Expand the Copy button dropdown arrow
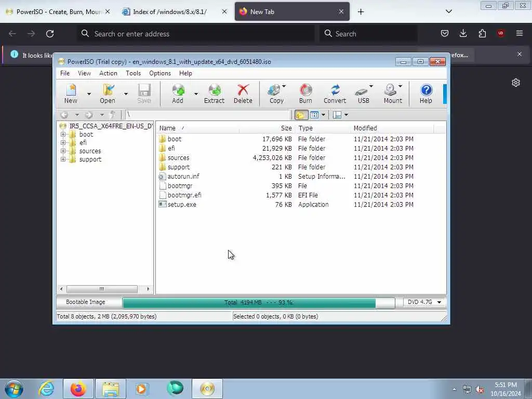Screen dimensions: 532x399 284,86
